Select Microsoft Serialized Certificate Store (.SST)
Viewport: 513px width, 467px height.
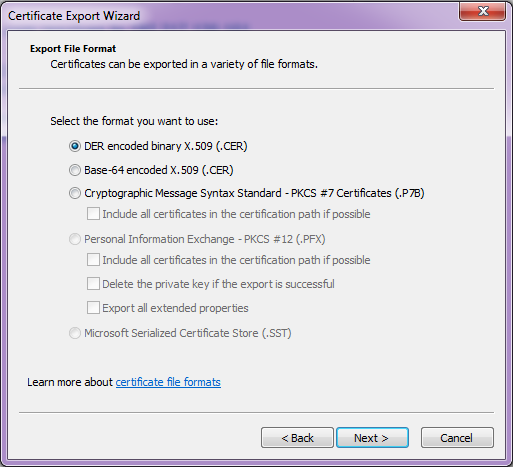pyautogui.click(x=75, y=333)
